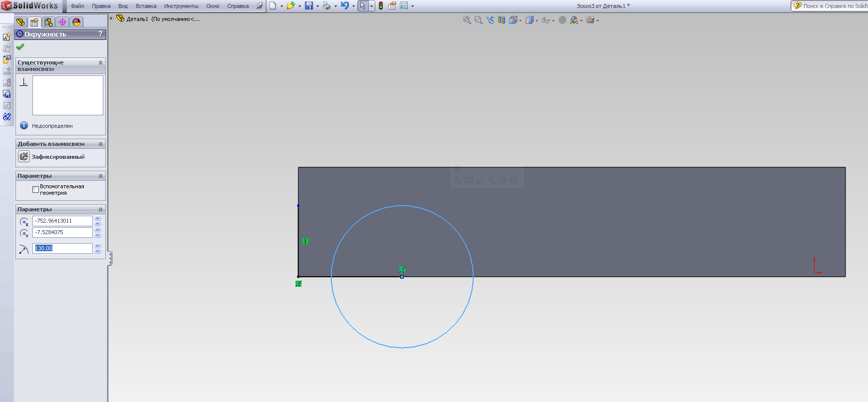Click the Apply Scene icon
The height and width of the screenshot is (402, 868).
(x=574, y=20)
